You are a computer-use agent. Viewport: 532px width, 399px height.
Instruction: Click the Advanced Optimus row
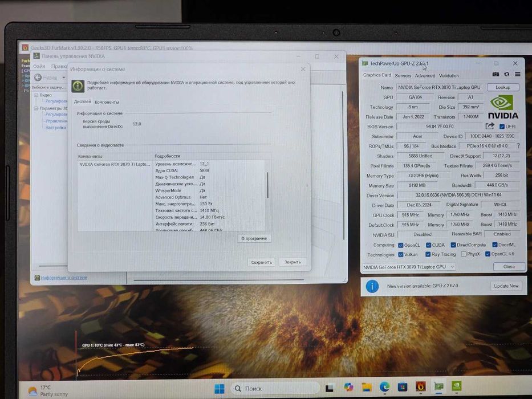click(209, 197)
